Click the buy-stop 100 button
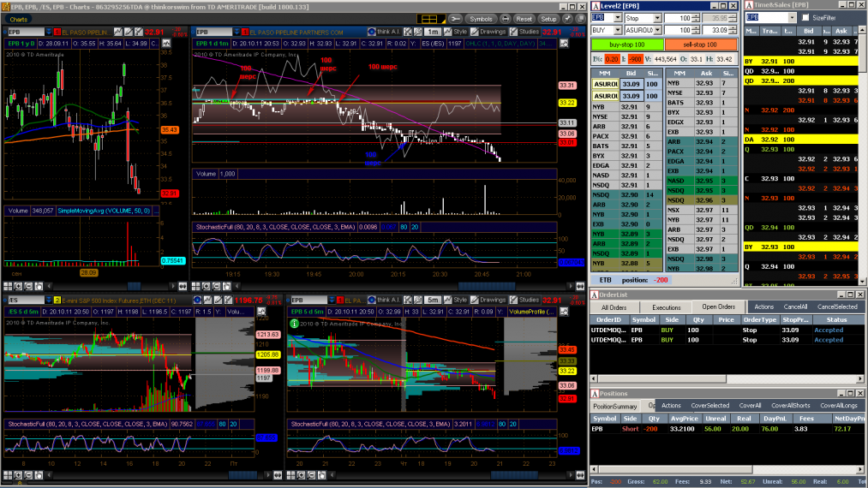The image size is (868, 488). [627, 45]
